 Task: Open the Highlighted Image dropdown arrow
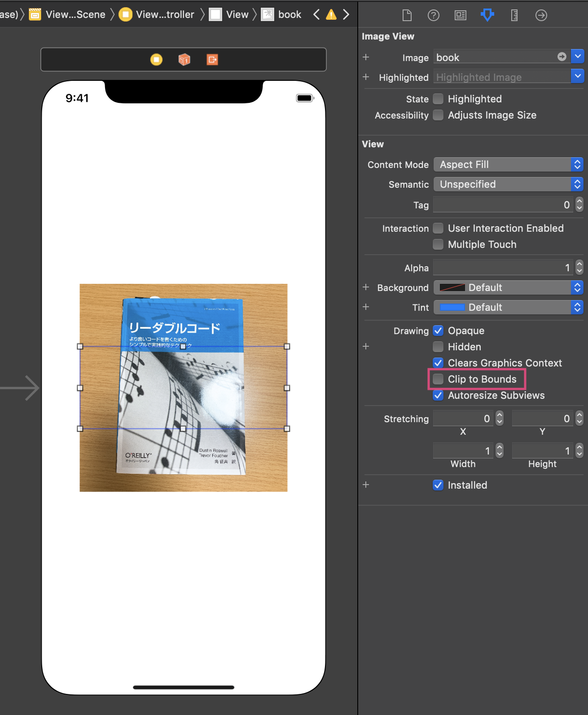tap(578, 76)
